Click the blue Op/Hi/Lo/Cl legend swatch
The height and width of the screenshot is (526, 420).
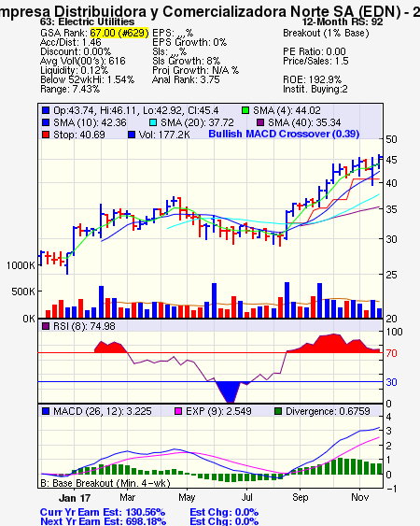click(x=46, y=110)
